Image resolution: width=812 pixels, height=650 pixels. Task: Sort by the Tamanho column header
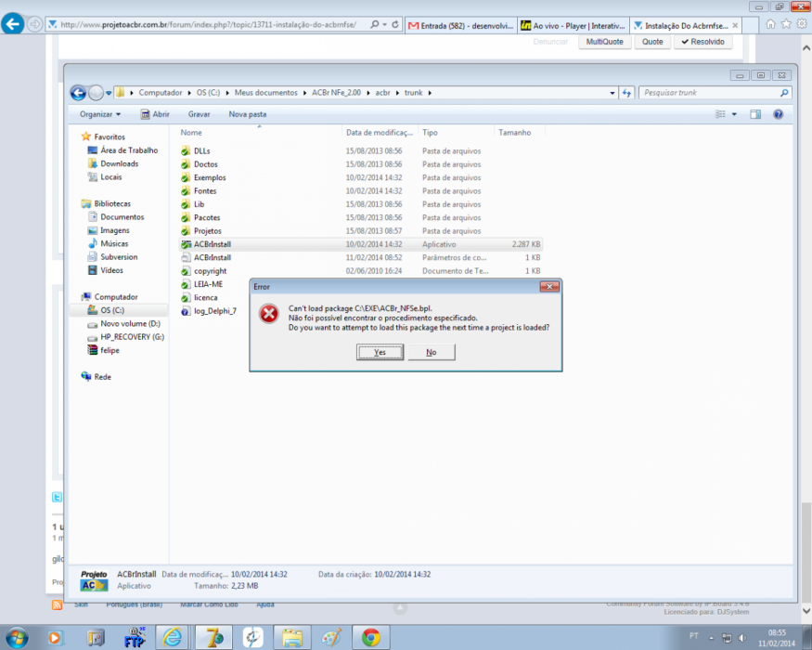pos(520,133)
